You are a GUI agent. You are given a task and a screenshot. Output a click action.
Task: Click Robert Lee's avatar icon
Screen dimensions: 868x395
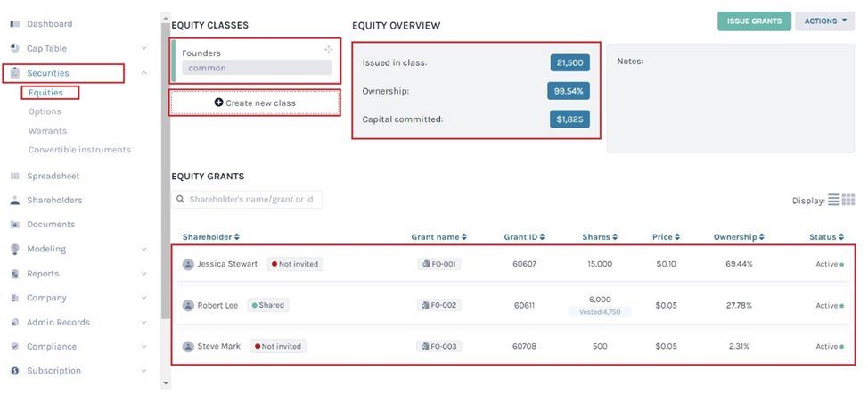[x=188, y=305]
